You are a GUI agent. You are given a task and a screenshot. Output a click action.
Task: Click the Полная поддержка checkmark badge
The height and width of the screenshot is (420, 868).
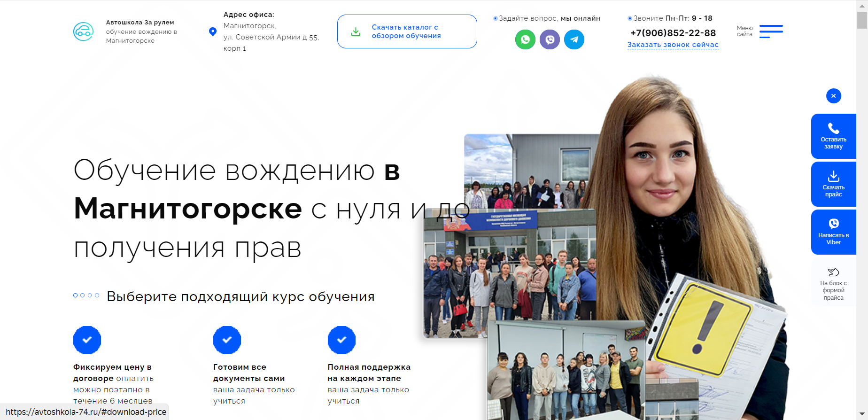point(341,340)
